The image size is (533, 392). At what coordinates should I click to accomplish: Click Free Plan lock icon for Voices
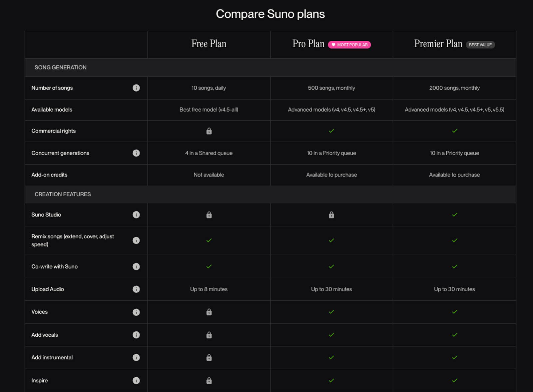click(x=209, y=312)
